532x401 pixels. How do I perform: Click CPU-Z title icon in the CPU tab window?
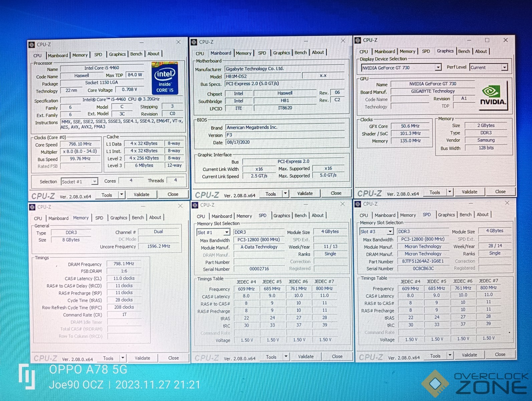[x=32, y=45]
